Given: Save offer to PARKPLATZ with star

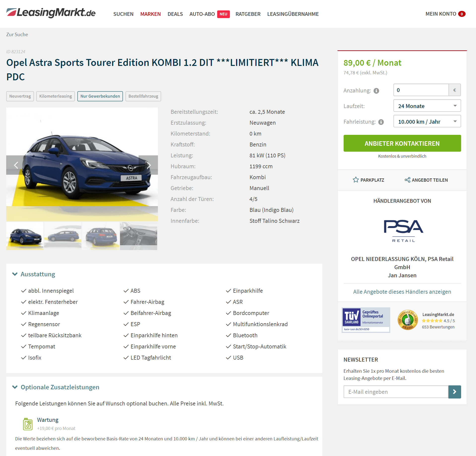Looking at the screenshot, I should click(x=368, y=180).
